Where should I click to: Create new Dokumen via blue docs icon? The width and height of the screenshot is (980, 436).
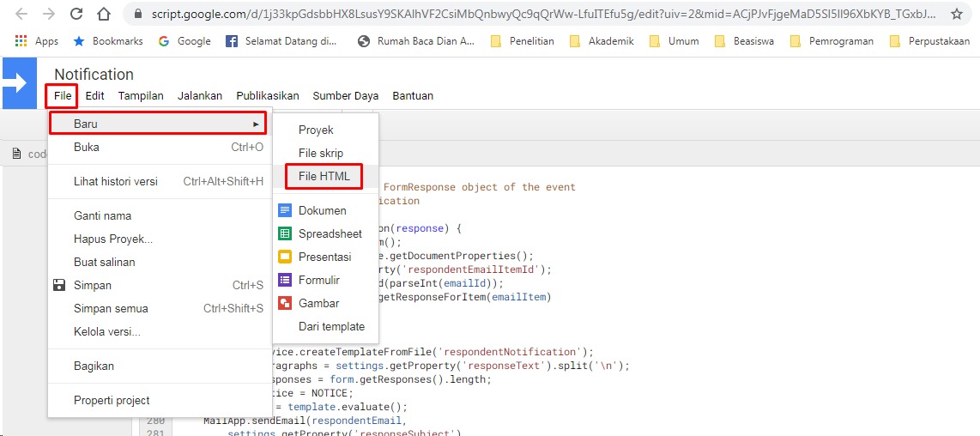tap(285, 210)
